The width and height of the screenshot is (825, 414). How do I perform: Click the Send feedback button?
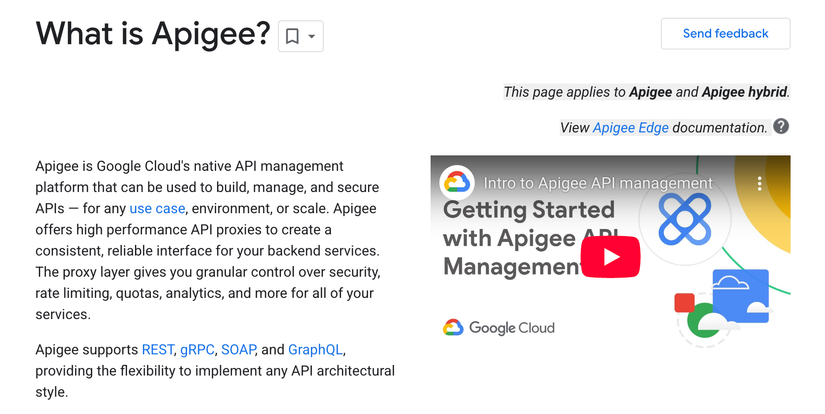point(726,34)
